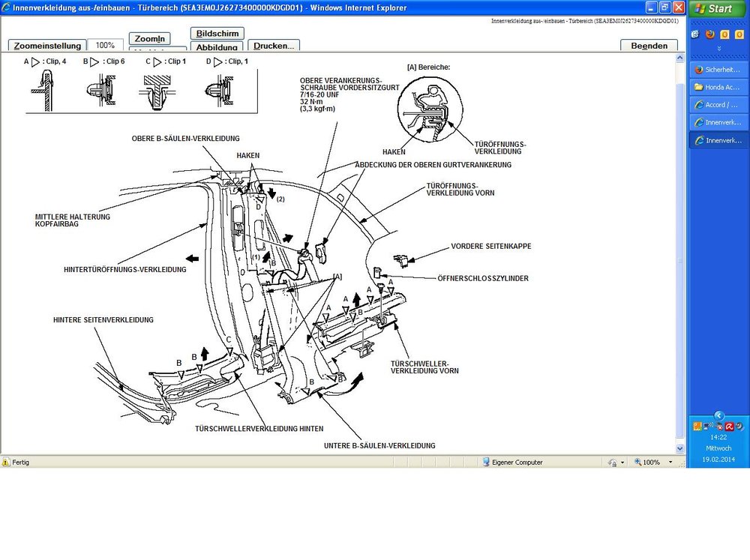Click the network connection tray icon
The width and height of the screenshot is (750, 560).
(x=707, y=426)
